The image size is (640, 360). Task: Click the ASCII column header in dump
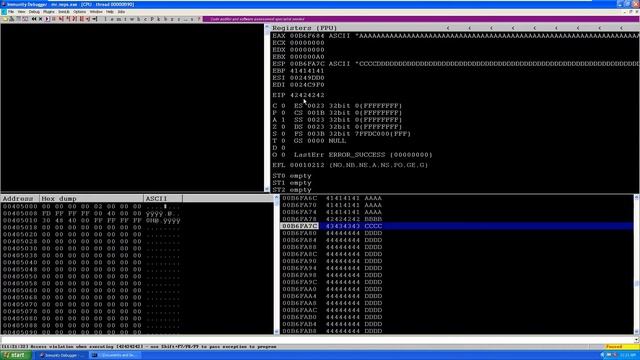[163, 198]
